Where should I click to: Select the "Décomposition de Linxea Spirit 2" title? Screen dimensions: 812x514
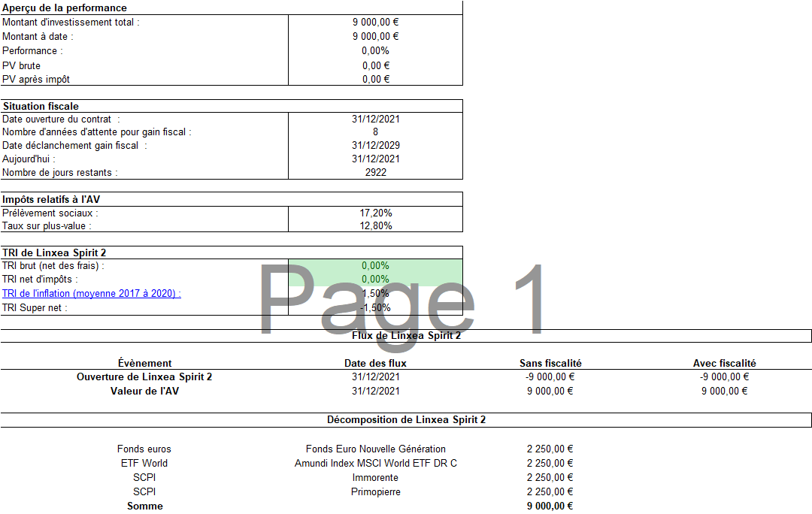[406, 420]
